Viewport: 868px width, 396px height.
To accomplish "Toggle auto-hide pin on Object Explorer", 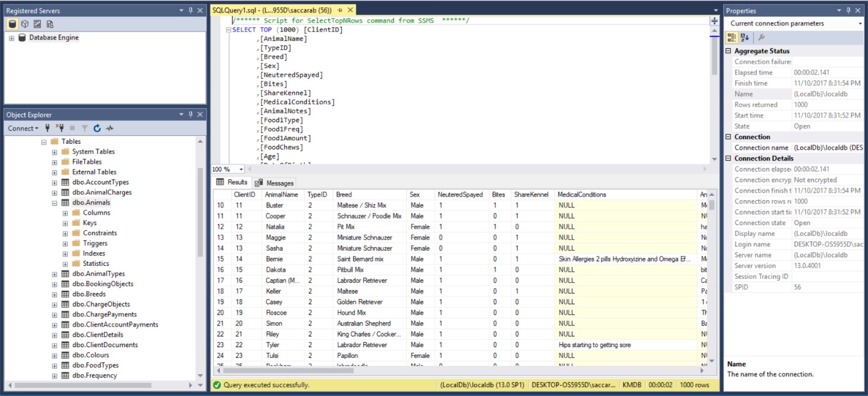I will 190,114.
